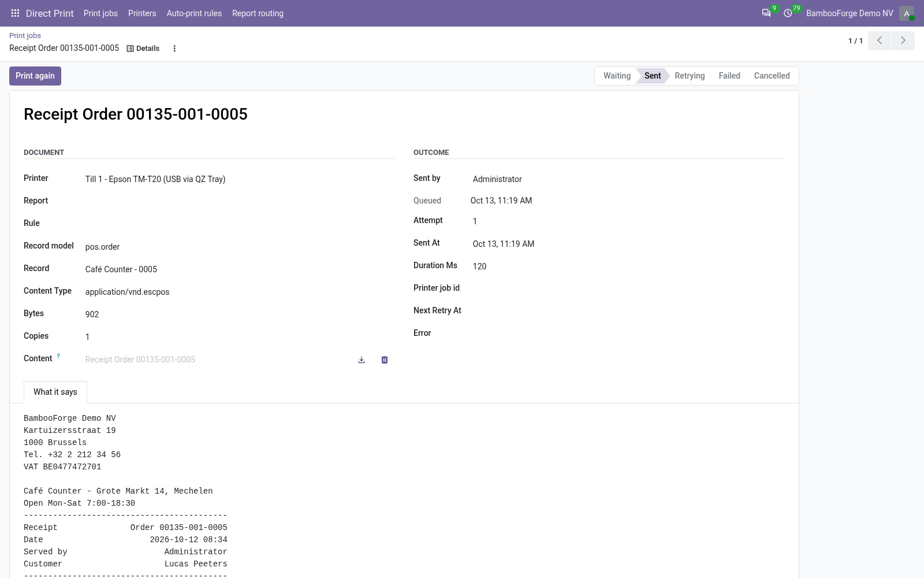Click the BambooForge Demo NV company name
The height and width of the screenshot is (578, 924).
850,13
